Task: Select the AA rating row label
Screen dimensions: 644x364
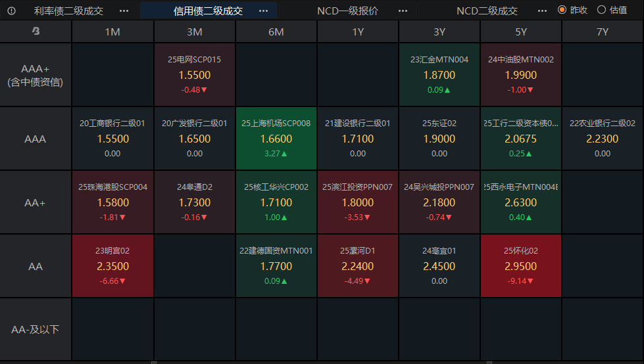Action: click(36, 266)
